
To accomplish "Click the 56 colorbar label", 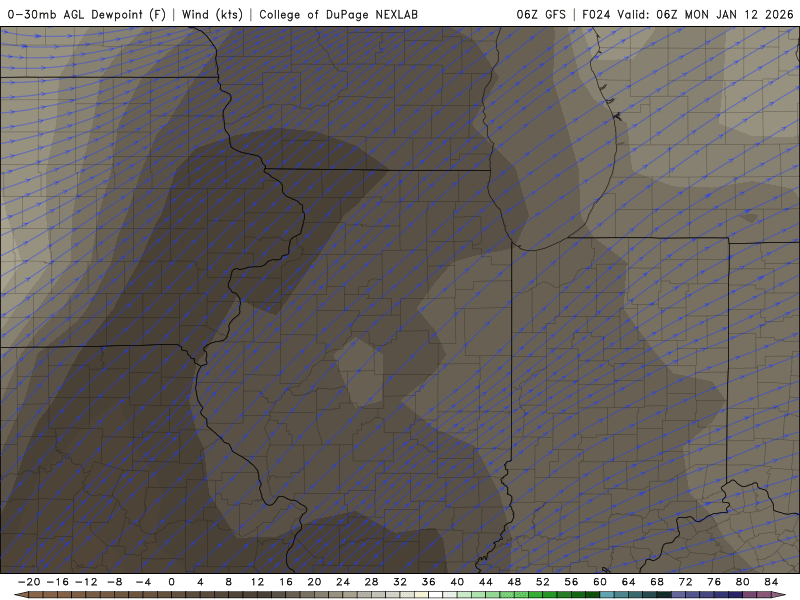I will (571, 582).
